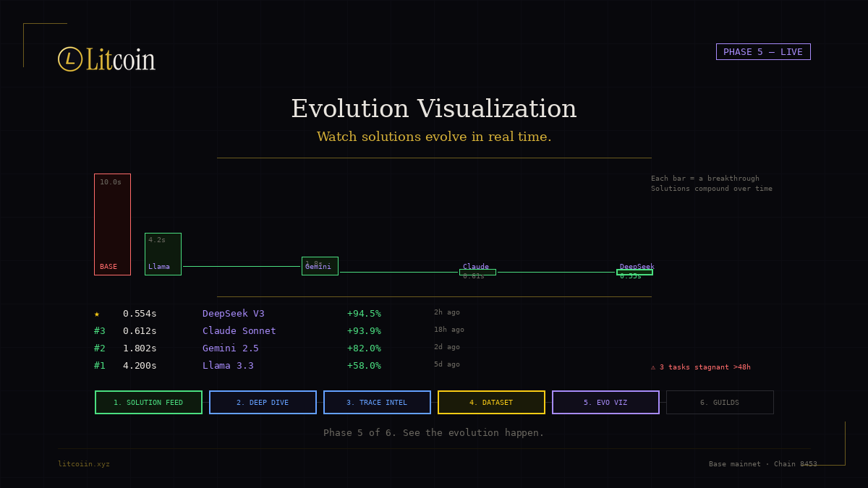Click the stagnant tasks warning icon

click(653, 367)
